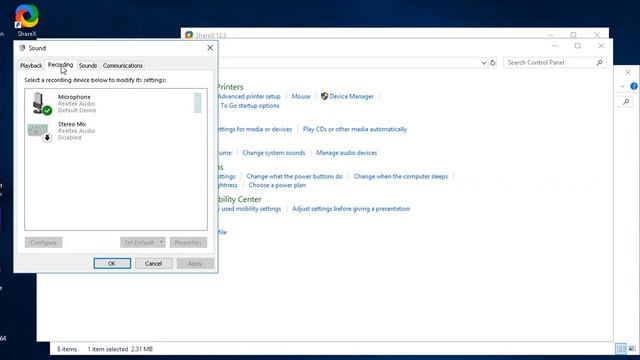Open the used mobility settings link

tap(251, 209)
